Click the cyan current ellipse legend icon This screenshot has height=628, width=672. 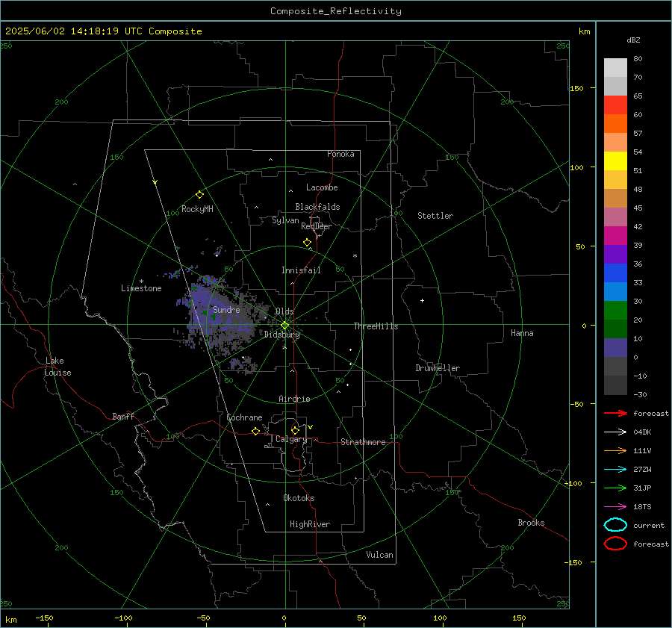pos(615,525)
